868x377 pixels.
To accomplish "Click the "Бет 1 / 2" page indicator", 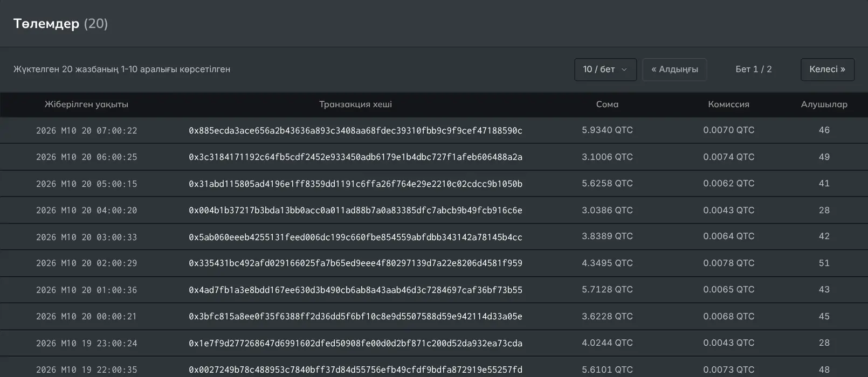I will (x=754, y=69).
